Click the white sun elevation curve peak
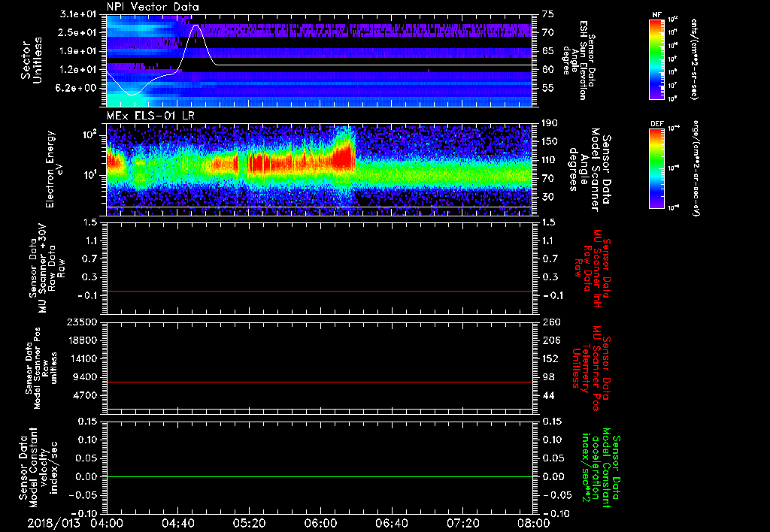 pyautogui.click(x=196, y=25)
